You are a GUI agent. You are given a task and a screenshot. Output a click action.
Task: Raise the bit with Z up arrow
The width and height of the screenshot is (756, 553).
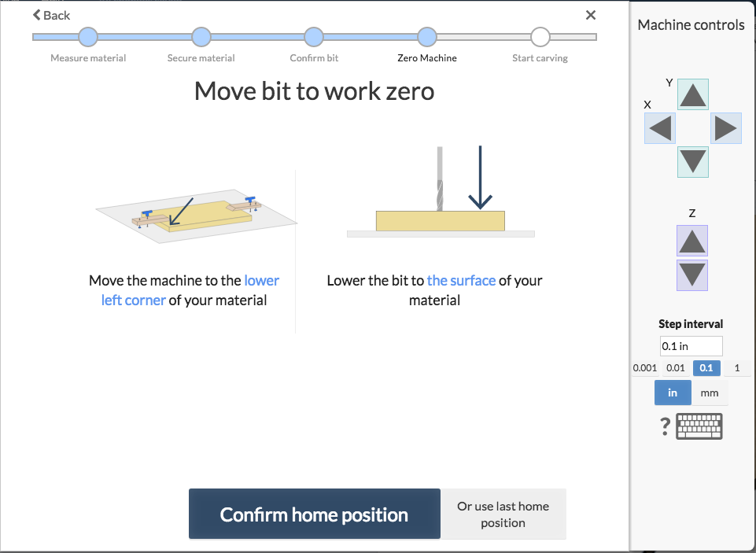(692, 241)
